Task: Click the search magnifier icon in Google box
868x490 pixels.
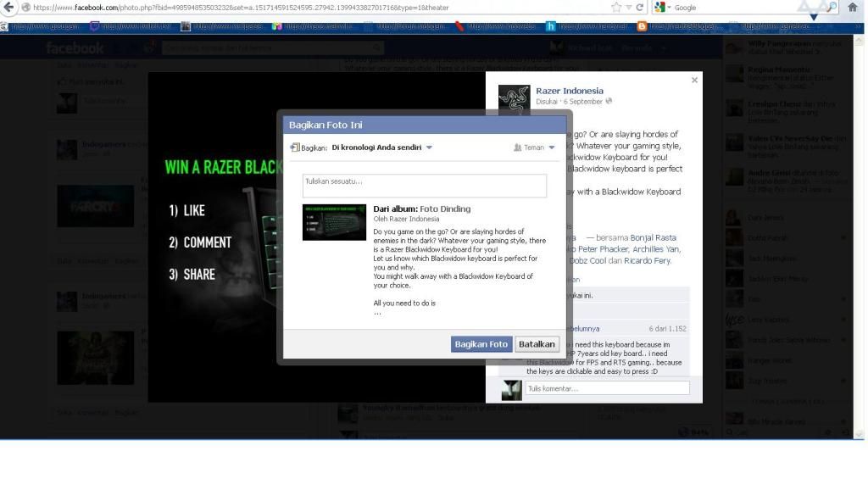Action: click(x=832, y=7)
